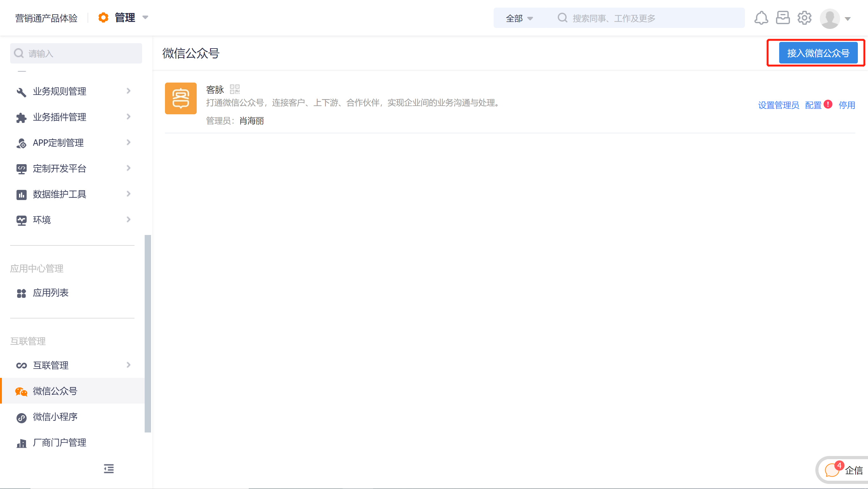868x489 pixels.
Task: Click the 配置 link for 客脉
Action: (813, 105)
